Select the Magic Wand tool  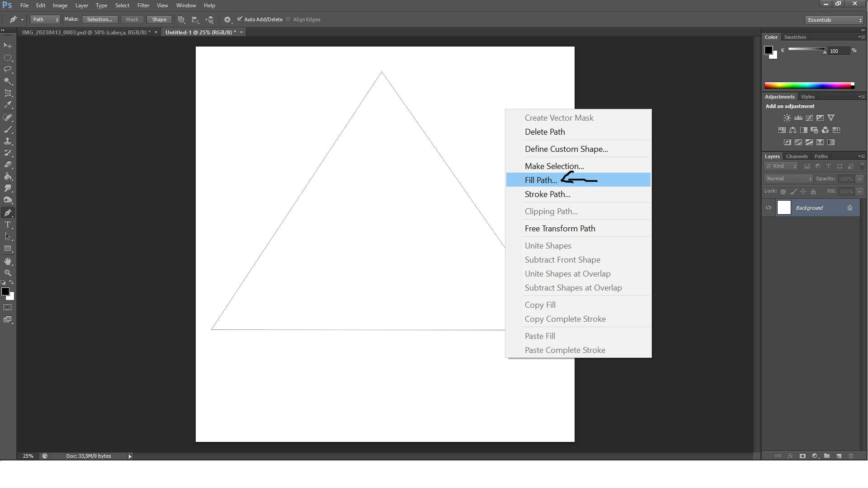coord(8,81)
